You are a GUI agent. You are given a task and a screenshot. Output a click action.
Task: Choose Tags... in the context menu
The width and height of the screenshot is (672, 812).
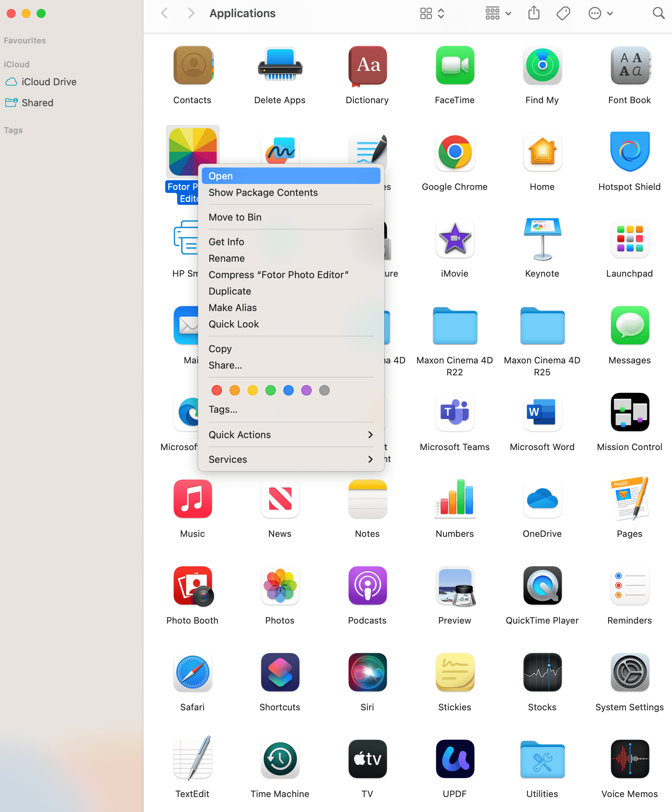(x=291, y=409)
